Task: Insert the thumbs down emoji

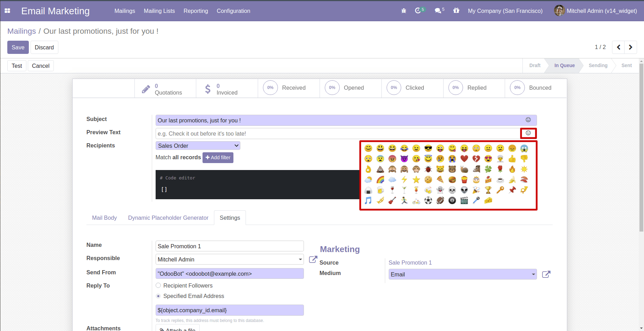Action: point(524,159)
